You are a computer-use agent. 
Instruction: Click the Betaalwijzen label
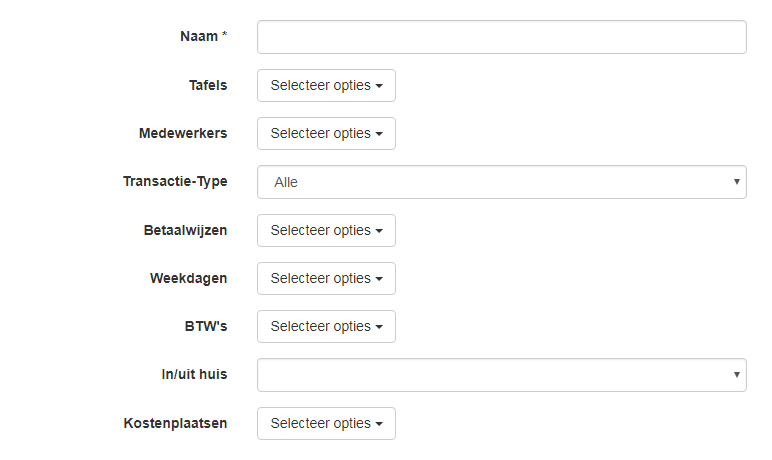(x=185, y=231)
